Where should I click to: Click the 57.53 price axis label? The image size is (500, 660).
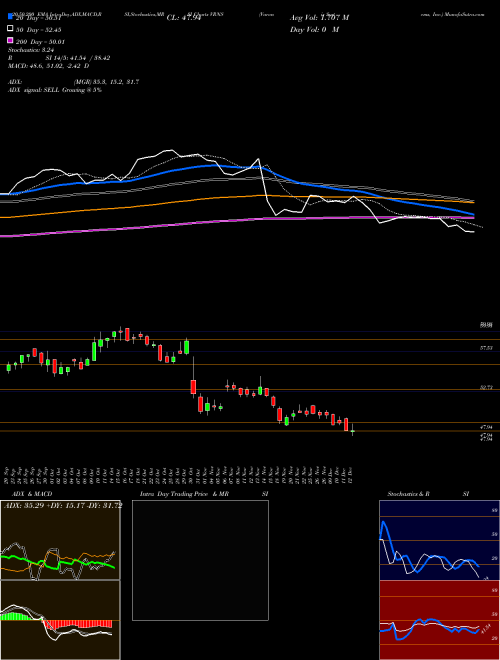(486, 348)
